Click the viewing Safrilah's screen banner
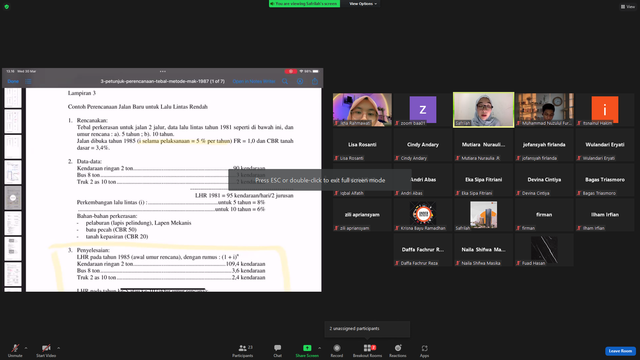This screenshot has height=360, width=640. tap(304, 4)
